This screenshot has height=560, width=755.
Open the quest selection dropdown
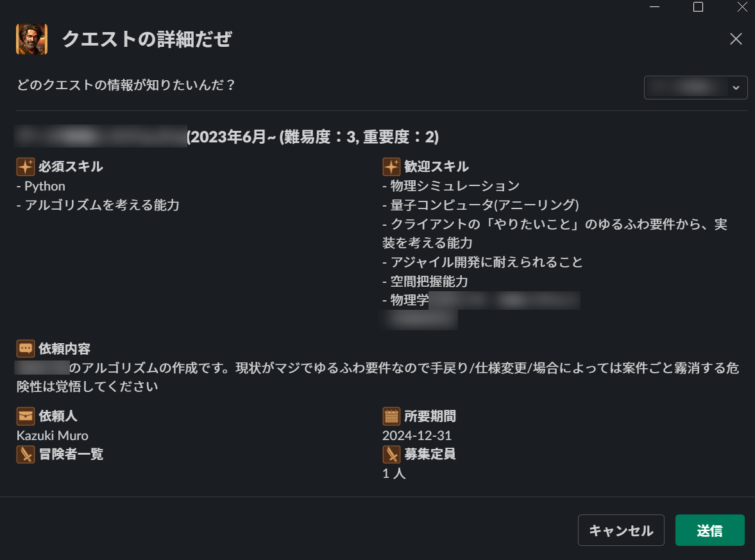(x=695, y=87)
